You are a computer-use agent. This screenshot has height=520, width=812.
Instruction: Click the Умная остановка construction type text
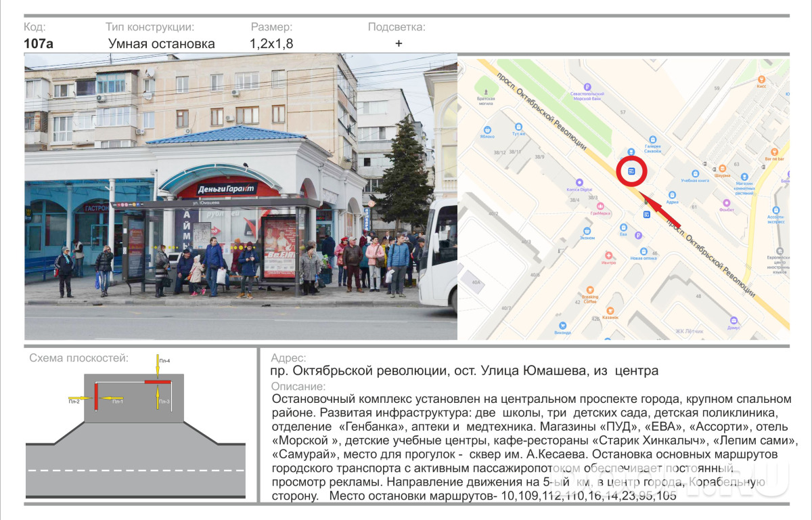162,44
